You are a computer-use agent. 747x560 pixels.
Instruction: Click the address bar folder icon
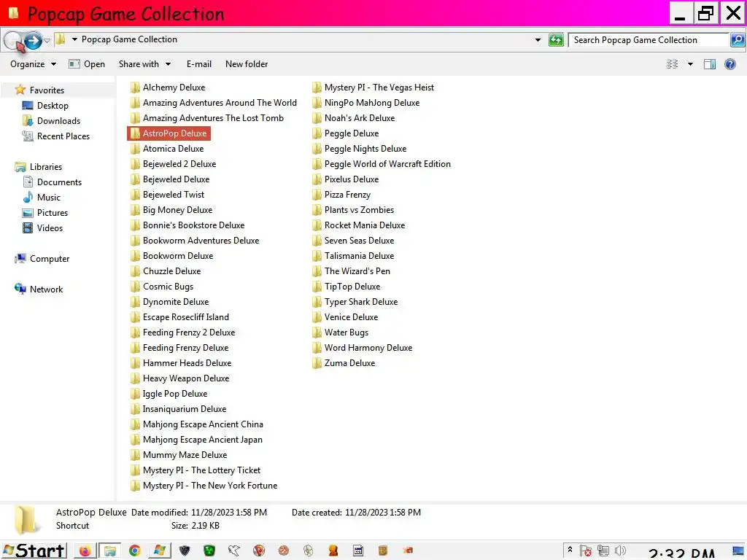tap(60, 39)
